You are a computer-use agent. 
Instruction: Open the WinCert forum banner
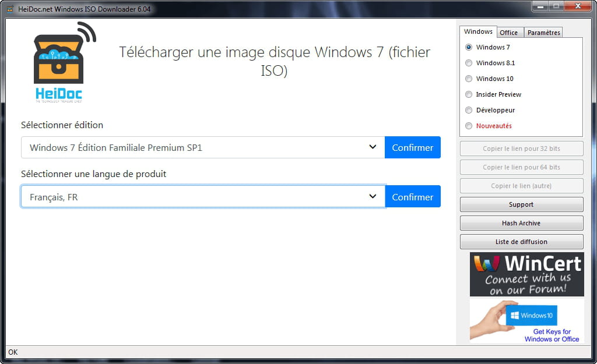(x=527, y=275)
